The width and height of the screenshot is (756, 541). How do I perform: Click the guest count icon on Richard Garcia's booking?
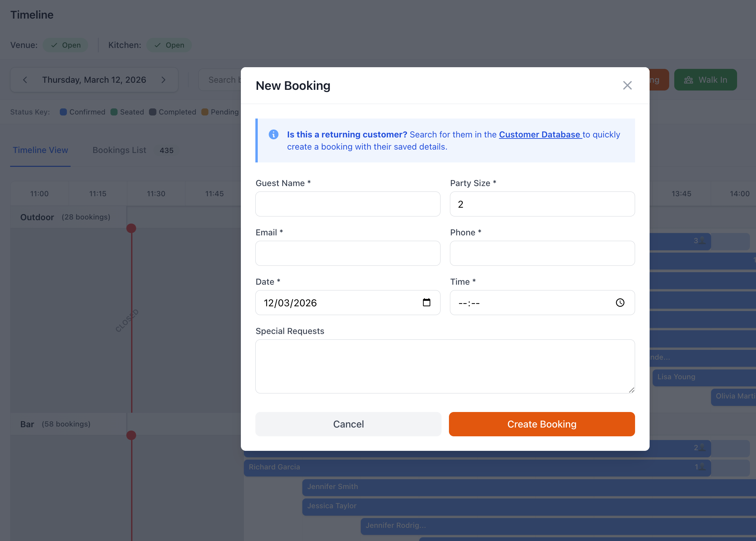[x=701, y=468]
